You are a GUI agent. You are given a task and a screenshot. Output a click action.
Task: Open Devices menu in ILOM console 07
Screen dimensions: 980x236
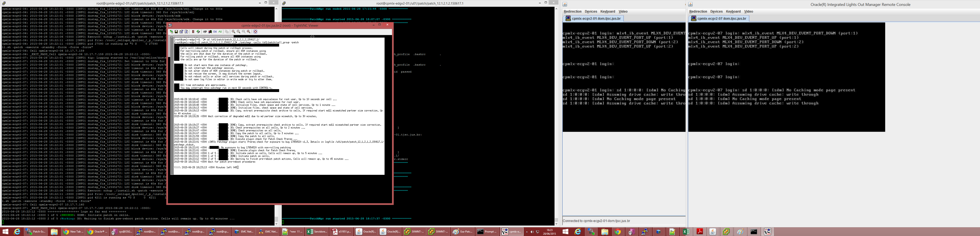click(716, 11)
